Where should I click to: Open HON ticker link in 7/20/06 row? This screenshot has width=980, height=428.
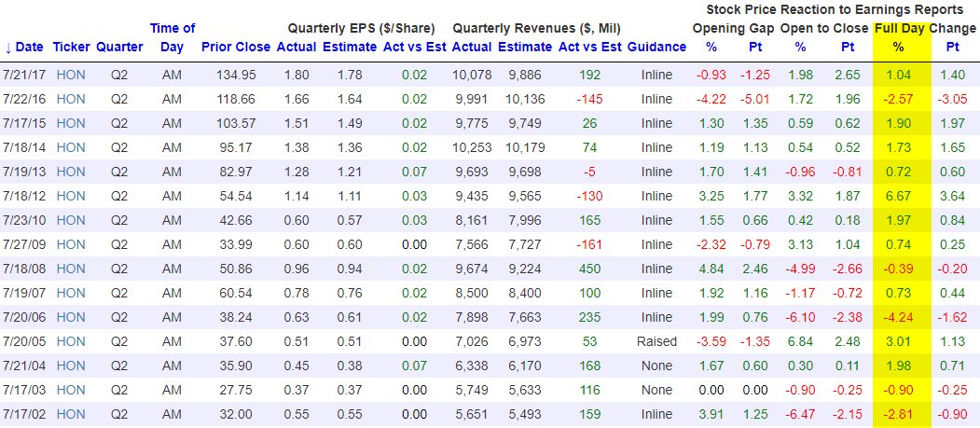(71, 317)
